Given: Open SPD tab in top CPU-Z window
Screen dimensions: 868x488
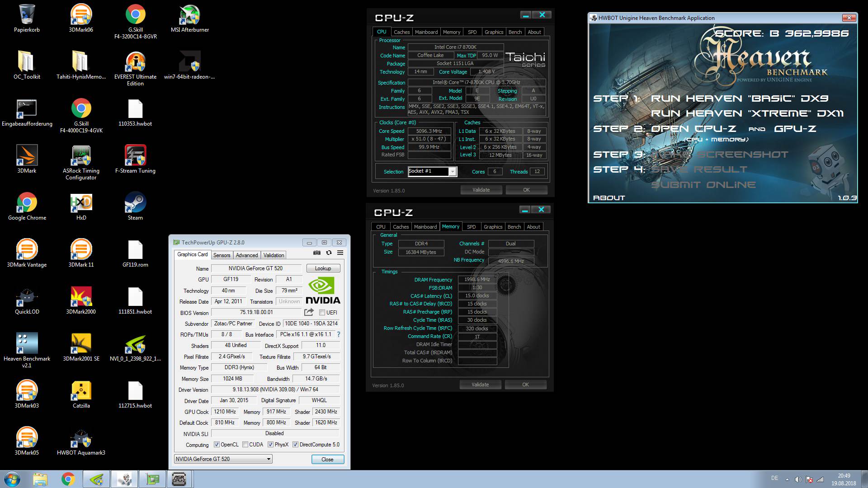Looking at the screenshot, I should (472, 32).
